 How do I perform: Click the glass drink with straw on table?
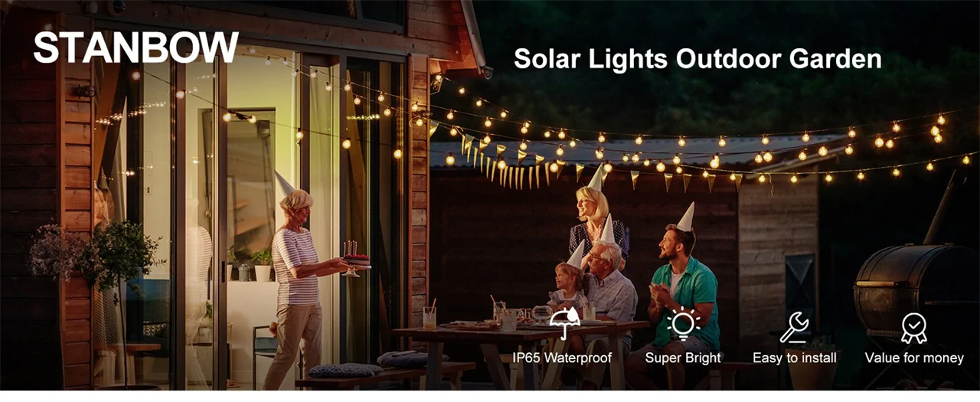pos(430,316)
